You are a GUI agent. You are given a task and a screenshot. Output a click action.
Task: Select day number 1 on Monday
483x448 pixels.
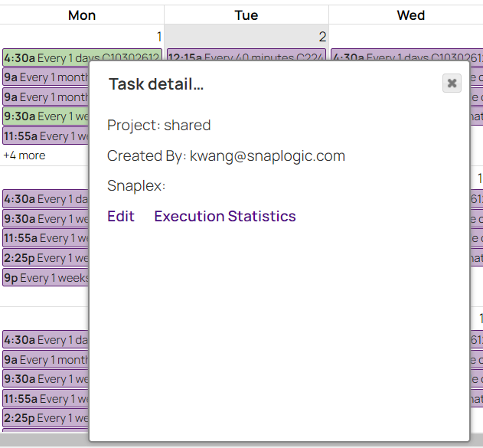(159, 37)
